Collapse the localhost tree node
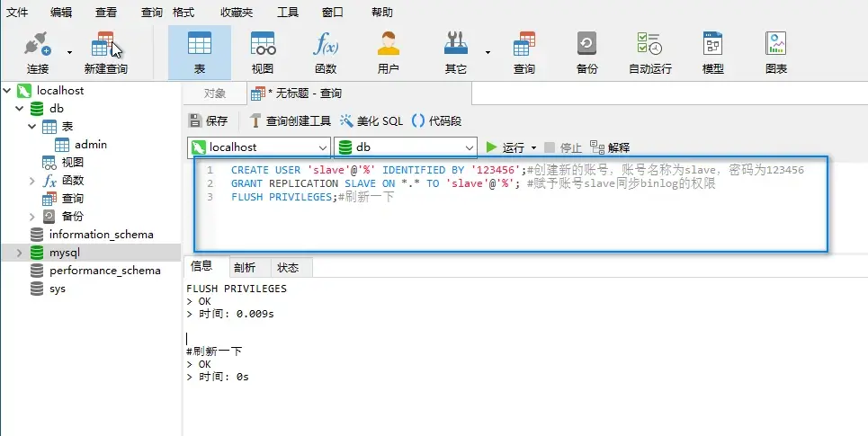This screenshot has height=436, width=868. tap(6, 90)
